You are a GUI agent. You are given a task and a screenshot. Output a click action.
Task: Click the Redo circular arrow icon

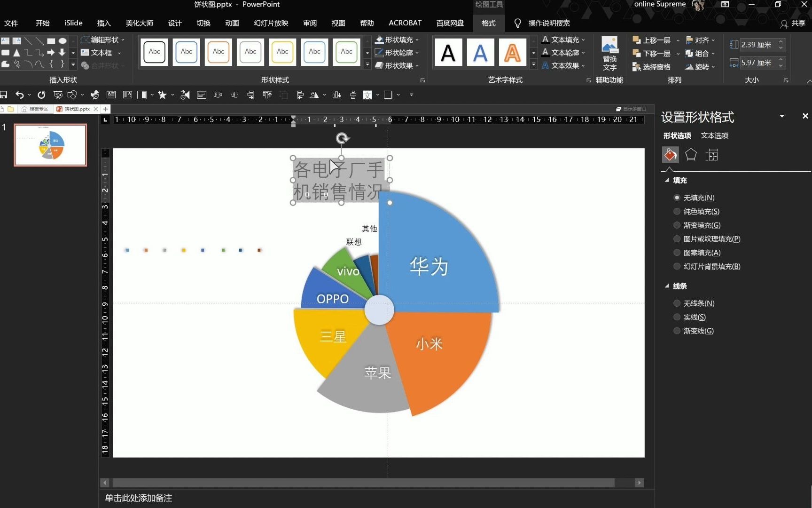[41, 95]
